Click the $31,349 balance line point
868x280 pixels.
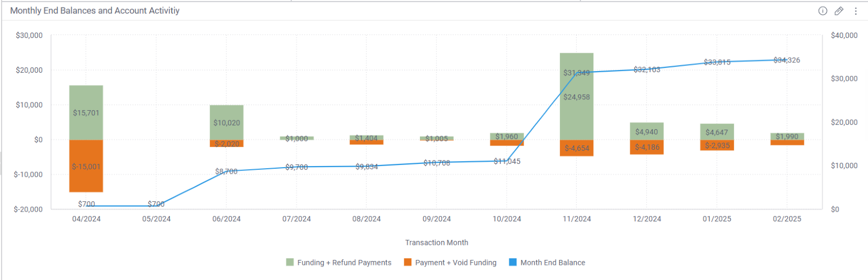577,73
